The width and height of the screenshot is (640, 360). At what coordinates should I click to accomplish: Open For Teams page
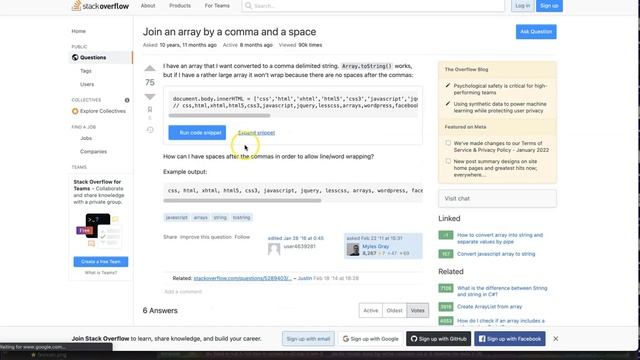[x=217, y=6]
